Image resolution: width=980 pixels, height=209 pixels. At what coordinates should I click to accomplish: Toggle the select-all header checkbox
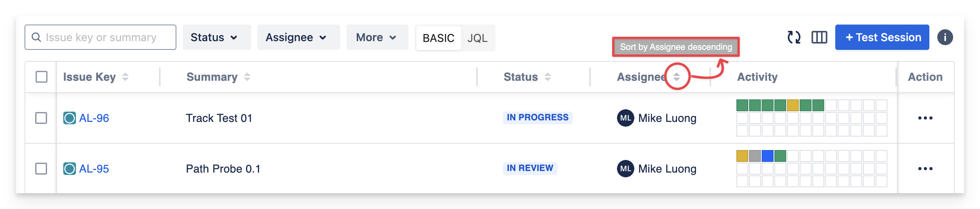[42, 77]
